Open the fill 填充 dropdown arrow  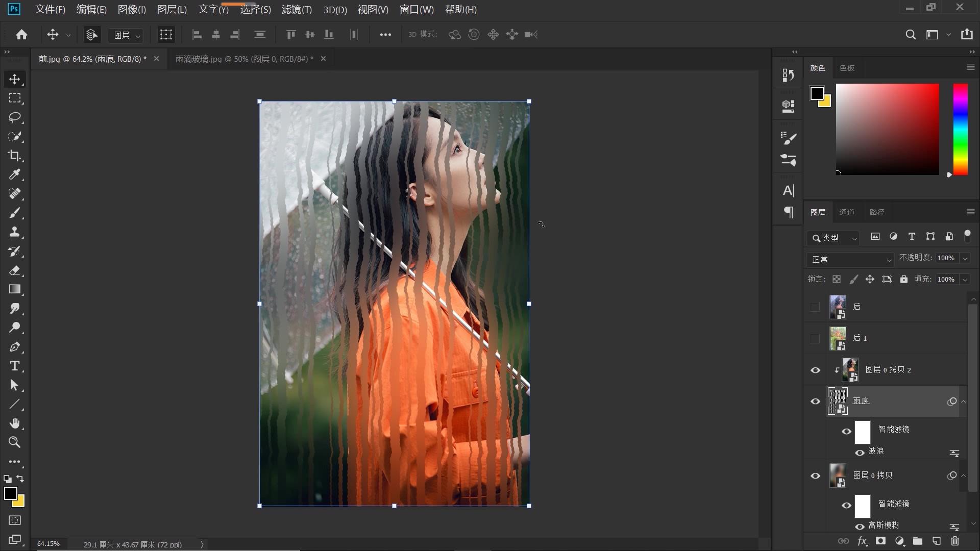point(965,280)
